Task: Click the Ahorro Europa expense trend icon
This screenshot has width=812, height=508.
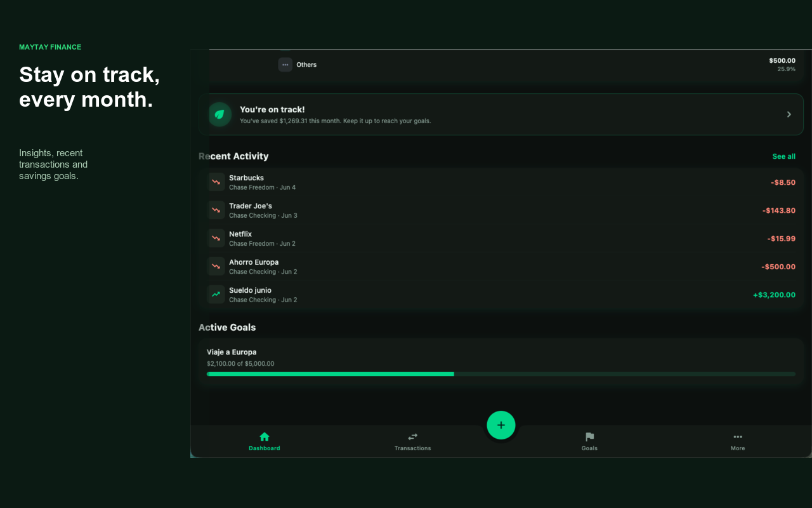Action: coord(216,266)
